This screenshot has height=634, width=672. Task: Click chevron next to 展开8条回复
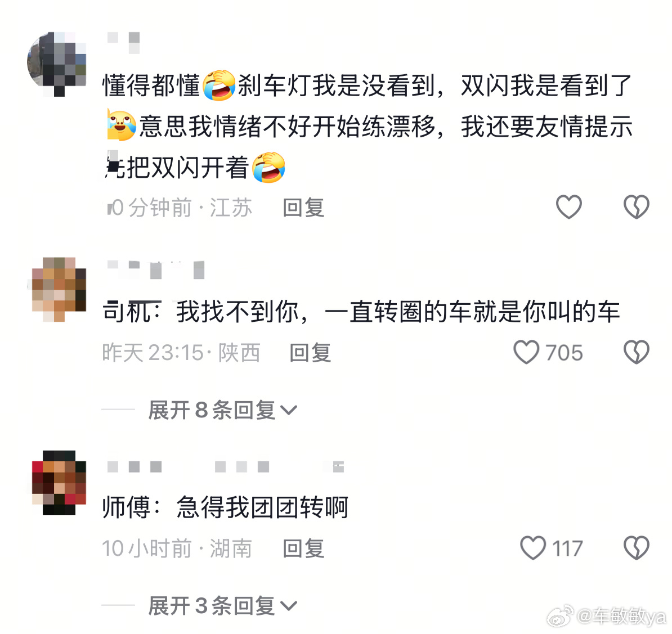point(288,411)
